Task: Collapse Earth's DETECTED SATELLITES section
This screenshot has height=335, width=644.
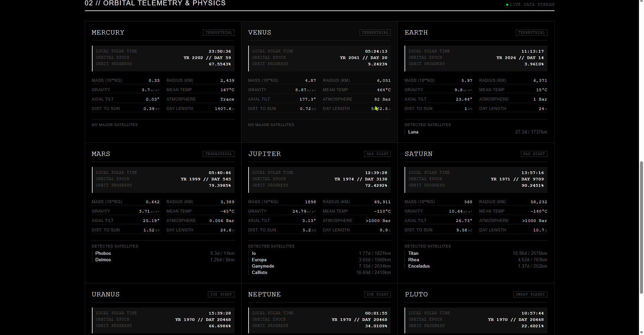Action: [428, 124]
